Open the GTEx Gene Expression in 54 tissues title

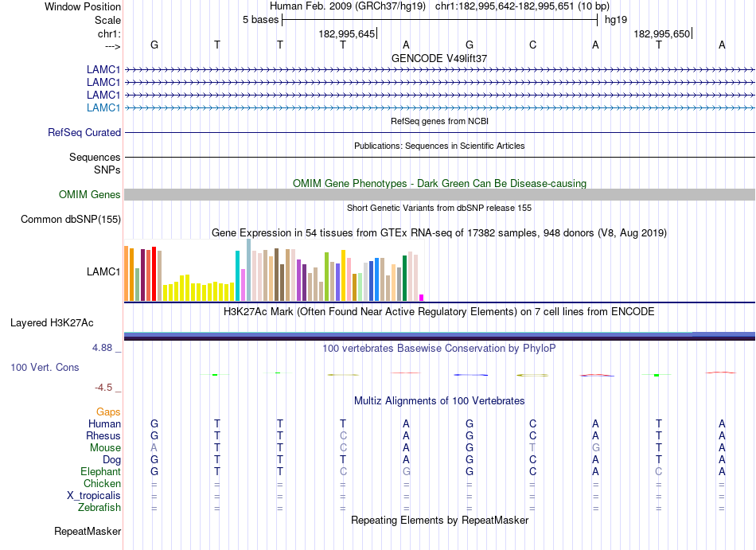[439, 233]
